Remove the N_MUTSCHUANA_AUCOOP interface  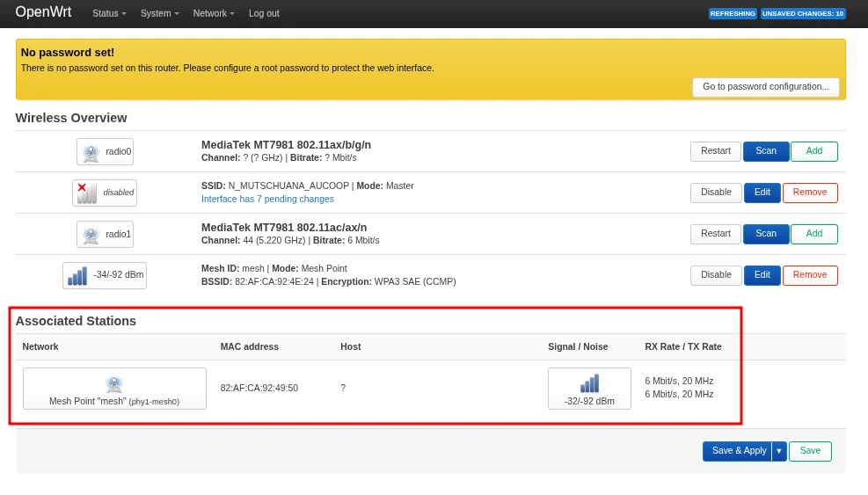(810, 193)
